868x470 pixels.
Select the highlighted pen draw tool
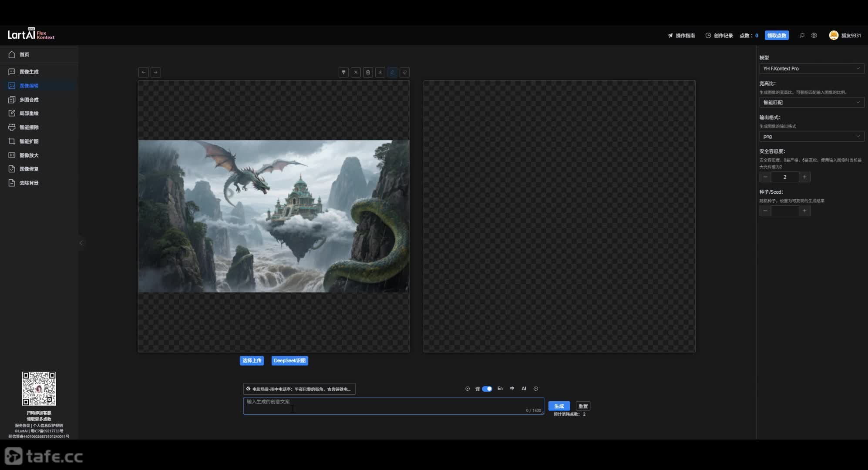click(x=392, y=72)
